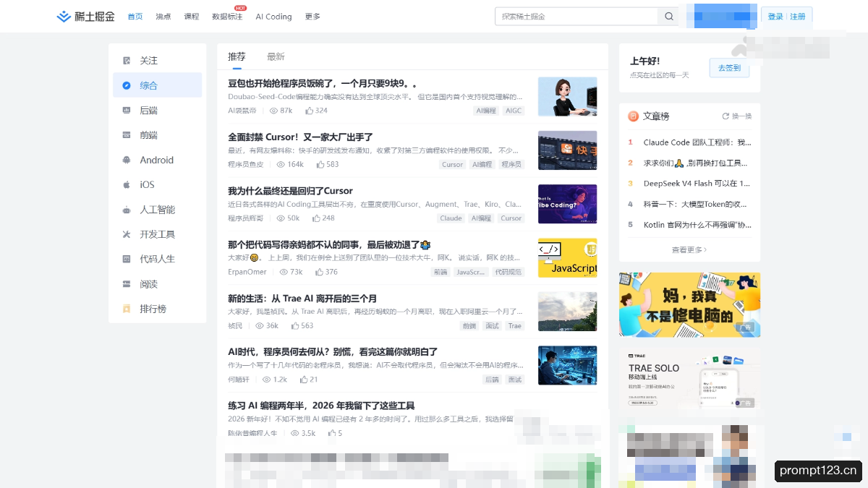
Task: Like the 豆包也开始抢程序员饭碗了 article
Action: tap(316, 111)
